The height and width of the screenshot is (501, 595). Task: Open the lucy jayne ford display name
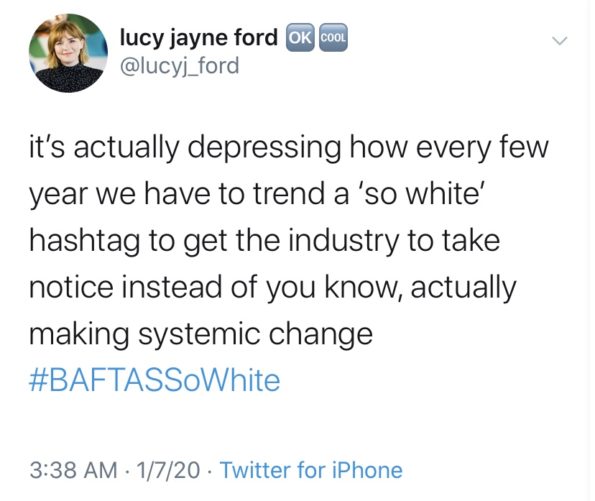[x=199, y=38]
